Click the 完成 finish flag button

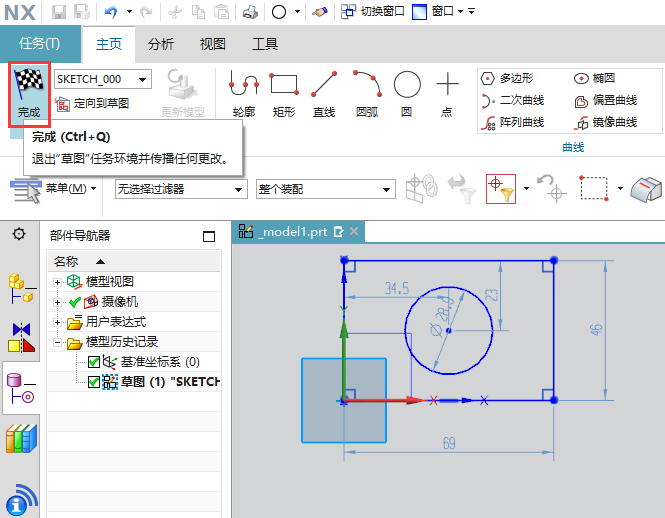[29, 94]
